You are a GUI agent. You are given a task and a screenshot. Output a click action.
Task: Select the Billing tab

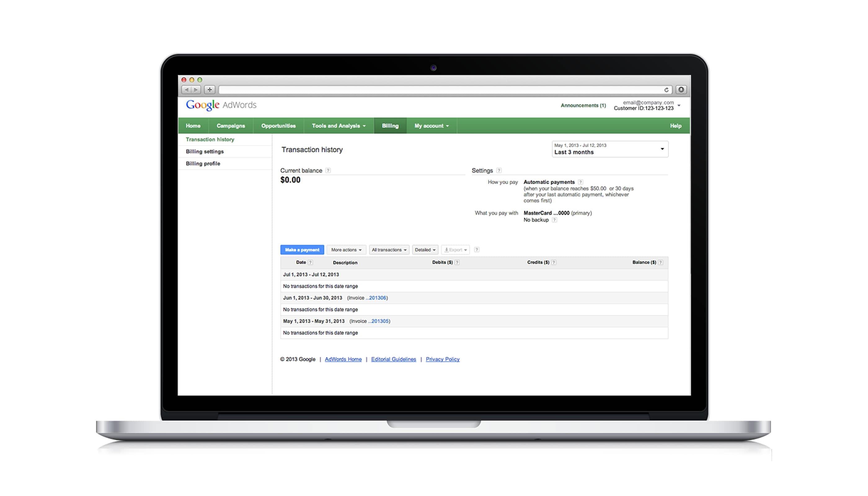tap(390, 126)
